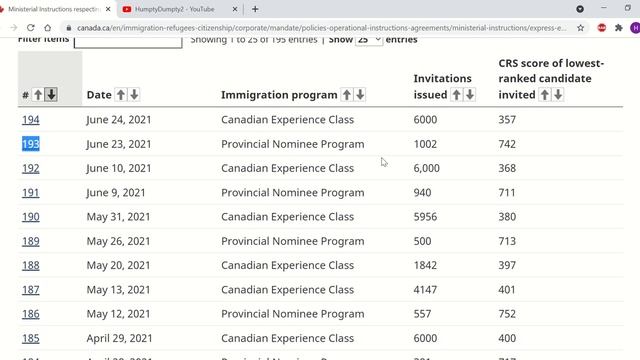Click the CRS score 742 cell

pyautogui.click(x=507, y=144)
